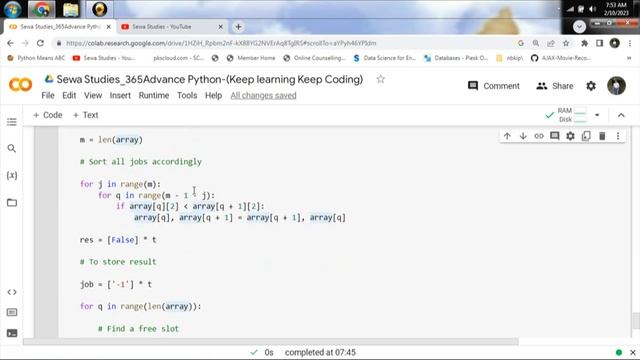Open the View menu

[x=93, y=96]
